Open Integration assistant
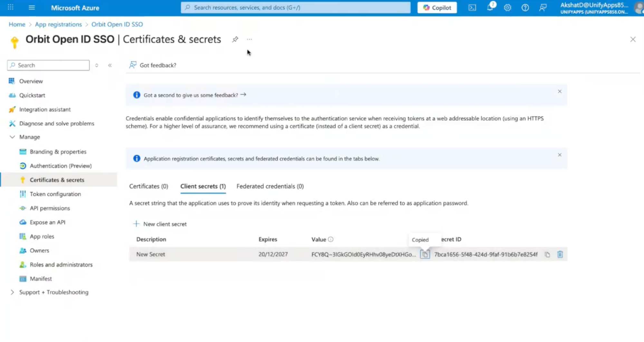The height and width of the screenshot is (342, 644). click(x=45, y=109)
